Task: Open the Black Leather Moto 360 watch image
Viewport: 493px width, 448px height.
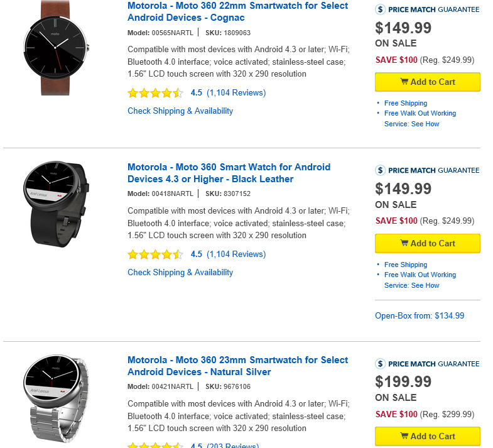Action: click(57, 204)
